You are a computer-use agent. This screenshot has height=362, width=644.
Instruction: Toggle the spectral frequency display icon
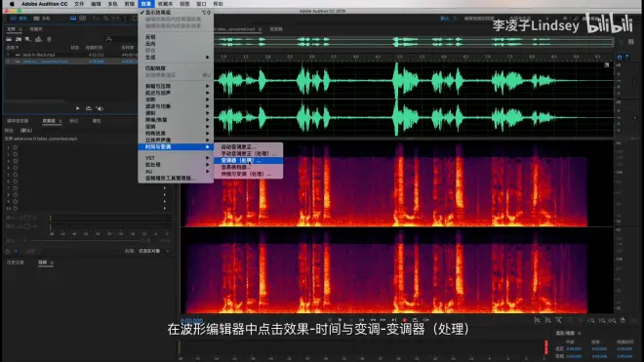tap(73, 19)
